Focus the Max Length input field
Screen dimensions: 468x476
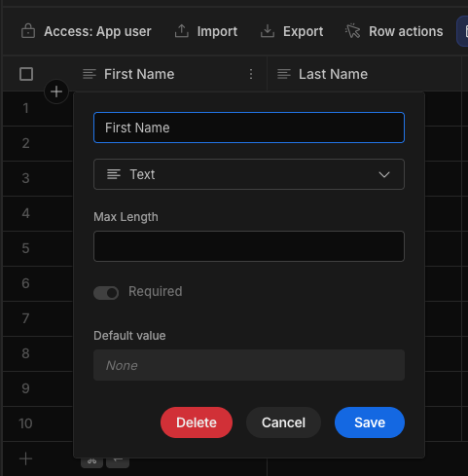249,246
